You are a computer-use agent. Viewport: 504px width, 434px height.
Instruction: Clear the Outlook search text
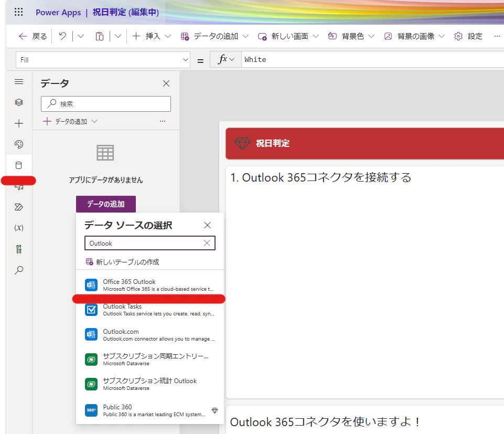(x=207, y=243)
